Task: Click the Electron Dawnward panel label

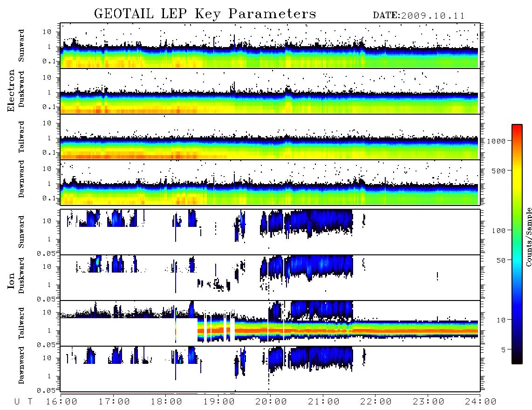Action: [21, 179]
